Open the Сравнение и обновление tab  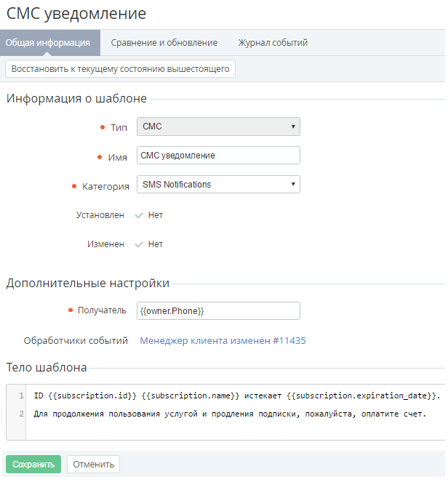coord(164,43)
